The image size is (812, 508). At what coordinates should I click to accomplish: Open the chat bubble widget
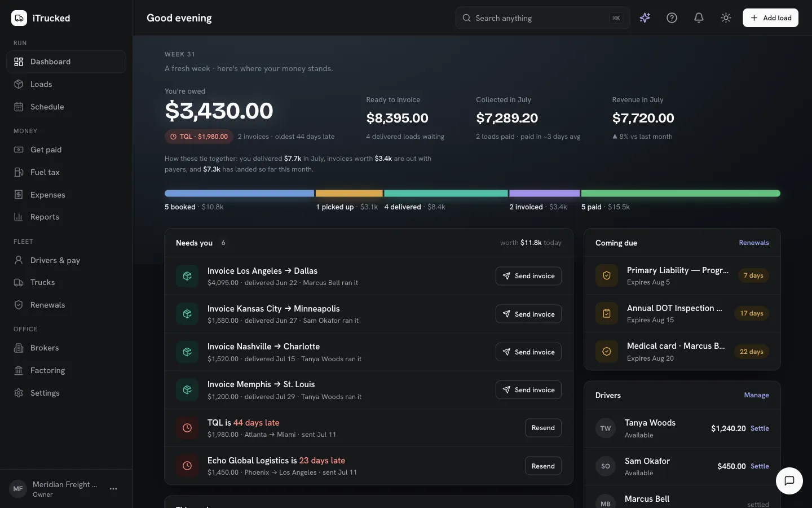tap(789, 481)
